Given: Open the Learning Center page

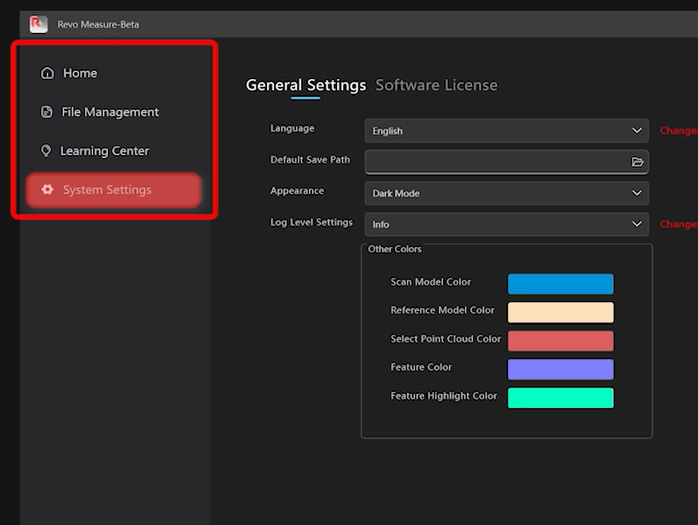Looking at the screenshot, I should 103,151.
